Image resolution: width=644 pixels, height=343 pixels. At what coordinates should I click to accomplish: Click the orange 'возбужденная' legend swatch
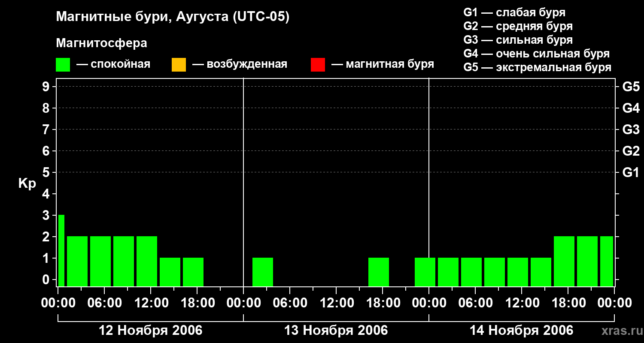[x=179, y=65]
